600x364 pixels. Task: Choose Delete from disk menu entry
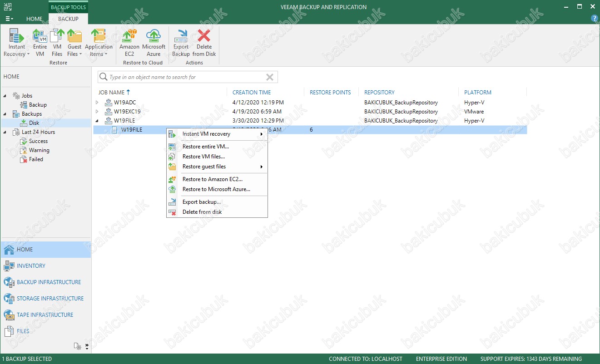(x=217, y=212)
